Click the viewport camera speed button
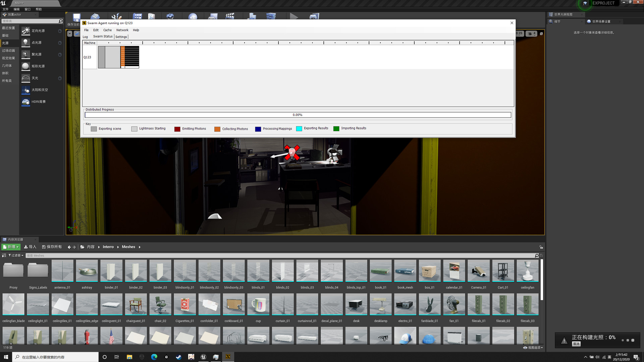Image resolution: width=644 pixels, height=362 pixels. [531, 34]
